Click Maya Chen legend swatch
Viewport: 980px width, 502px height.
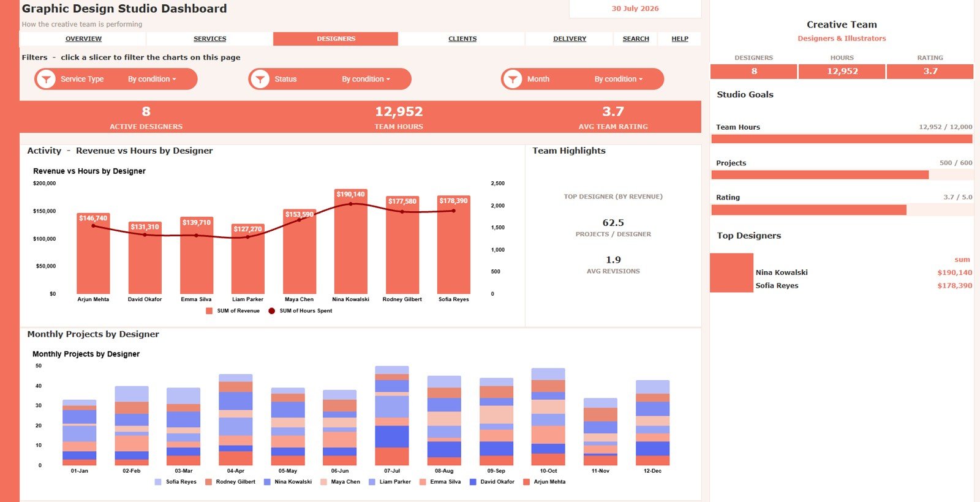tap(323, 482)
